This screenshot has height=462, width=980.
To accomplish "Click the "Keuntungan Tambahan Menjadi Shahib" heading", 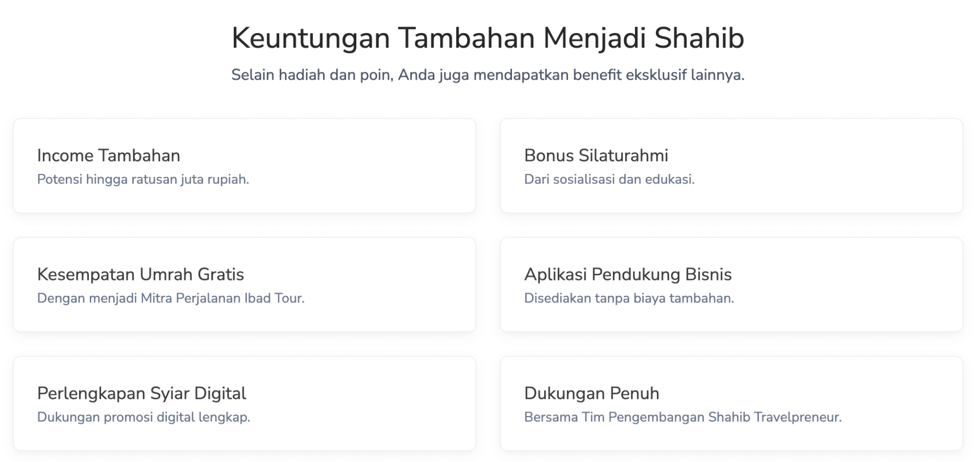I will click(487, 38).
